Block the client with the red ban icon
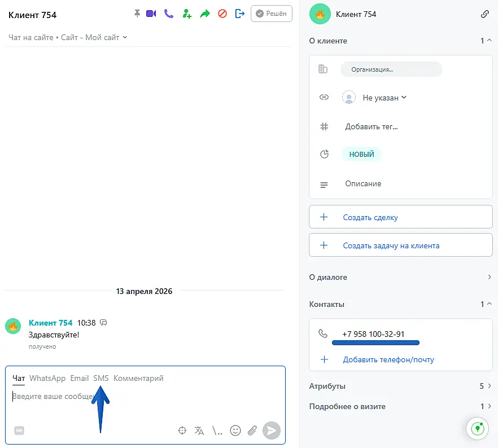This screenshot has height=448, width=498. pos(222,14)
